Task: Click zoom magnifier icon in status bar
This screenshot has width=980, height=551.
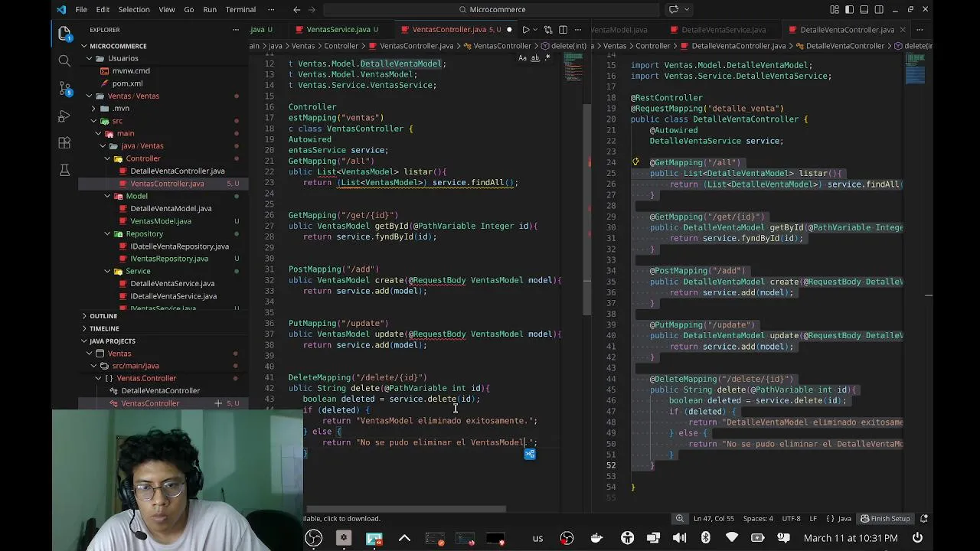Action: [x=679, y=519]
